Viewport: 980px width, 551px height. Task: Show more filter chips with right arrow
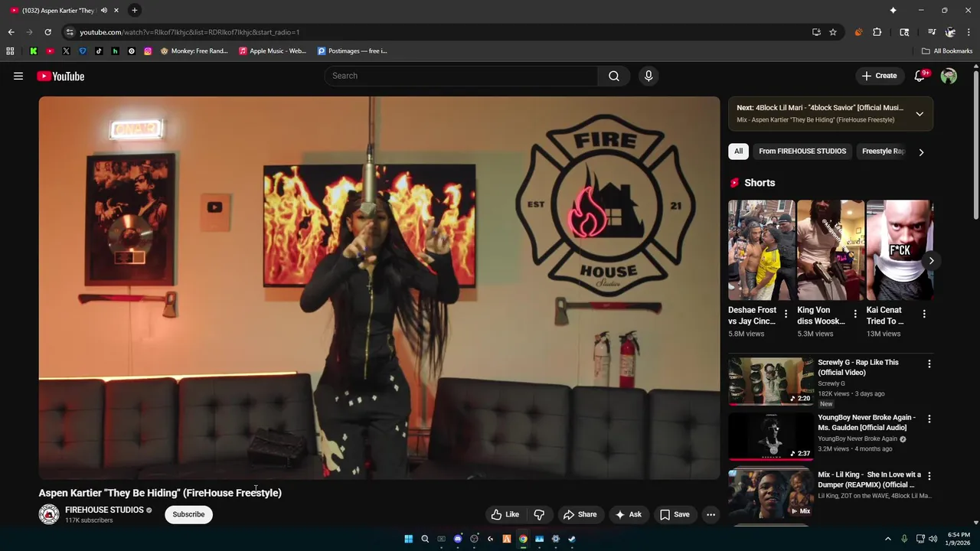[x=921, y=152]
